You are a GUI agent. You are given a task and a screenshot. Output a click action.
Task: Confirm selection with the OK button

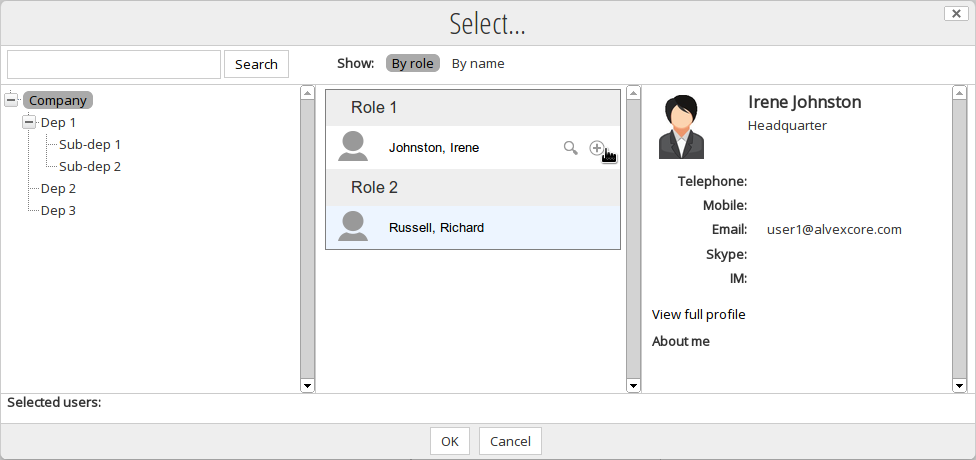[449, 441]
